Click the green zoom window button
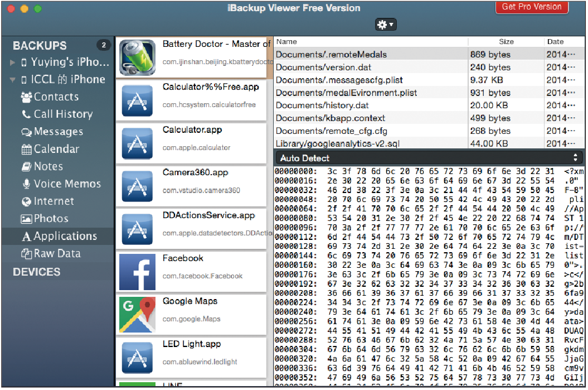This screenshot has height=390, width=588. [38, 8]
